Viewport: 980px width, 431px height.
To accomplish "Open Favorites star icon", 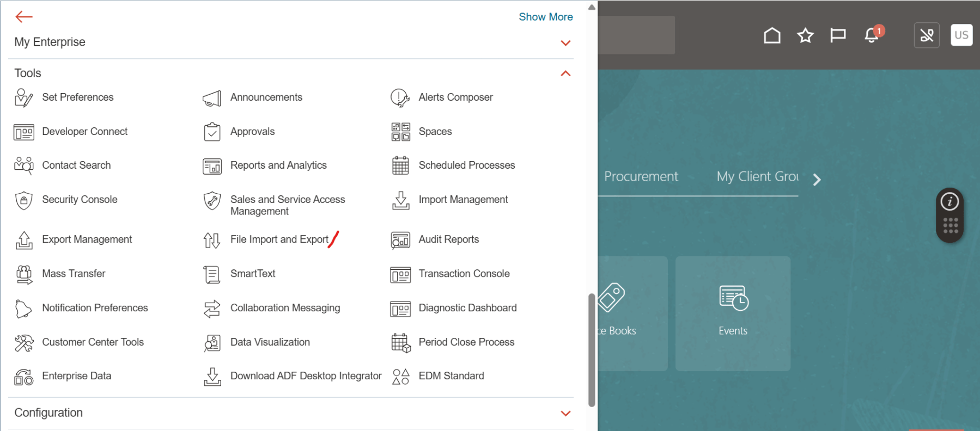I will [805, 36].
